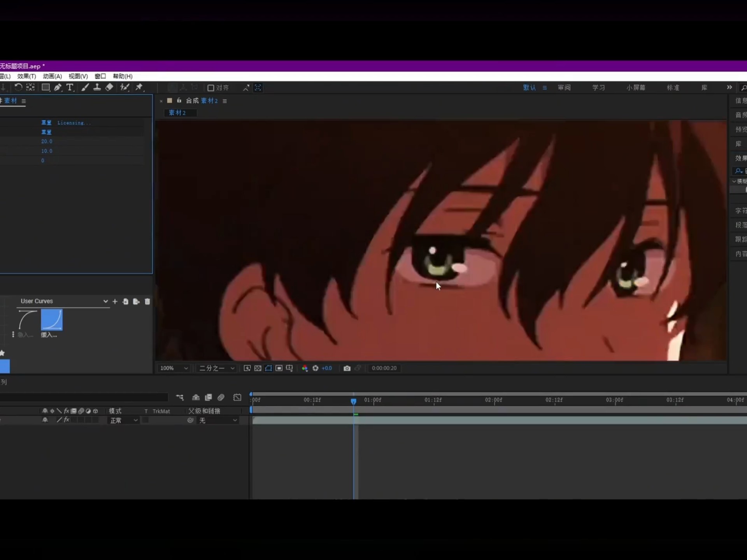Switch to the 小屏幕 workspace
747x560 pixels.
point(636,88)
